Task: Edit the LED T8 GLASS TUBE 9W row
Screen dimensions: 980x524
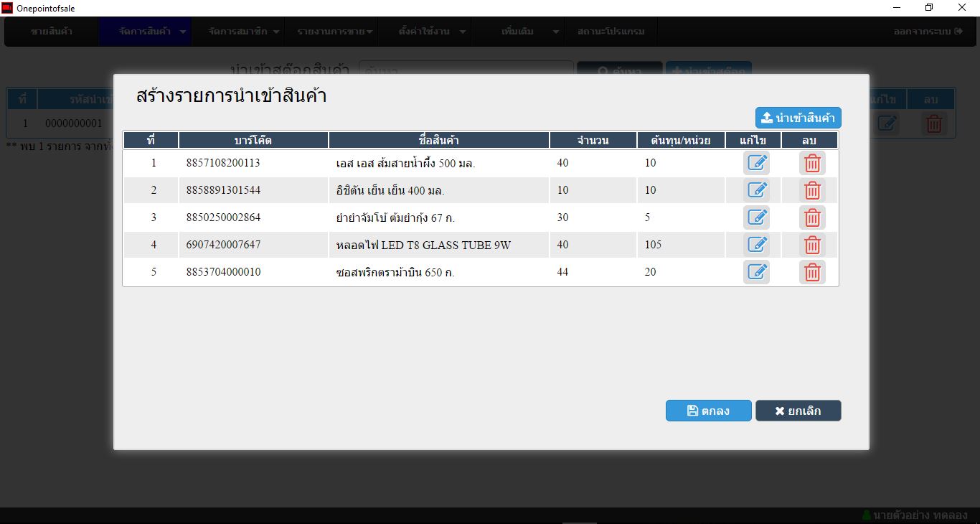Action: [756, 245]
